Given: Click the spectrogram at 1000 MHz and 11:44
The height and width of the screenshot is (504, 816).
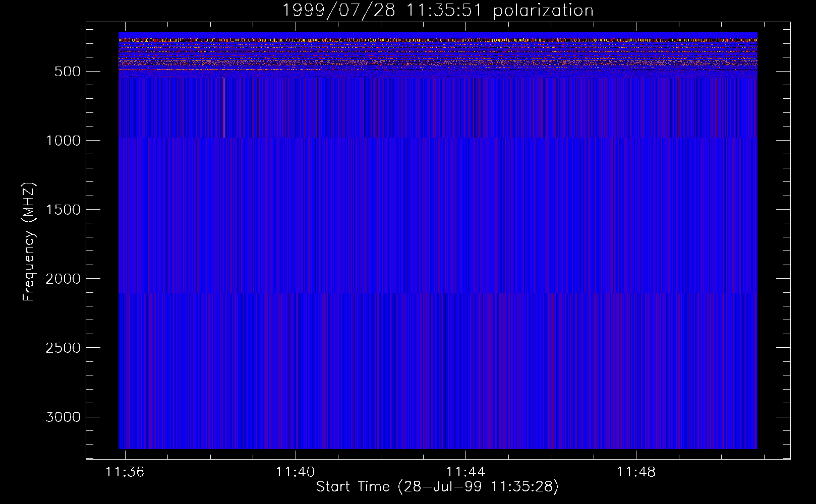Looking at the screenshot, I should tap(465, 140).
